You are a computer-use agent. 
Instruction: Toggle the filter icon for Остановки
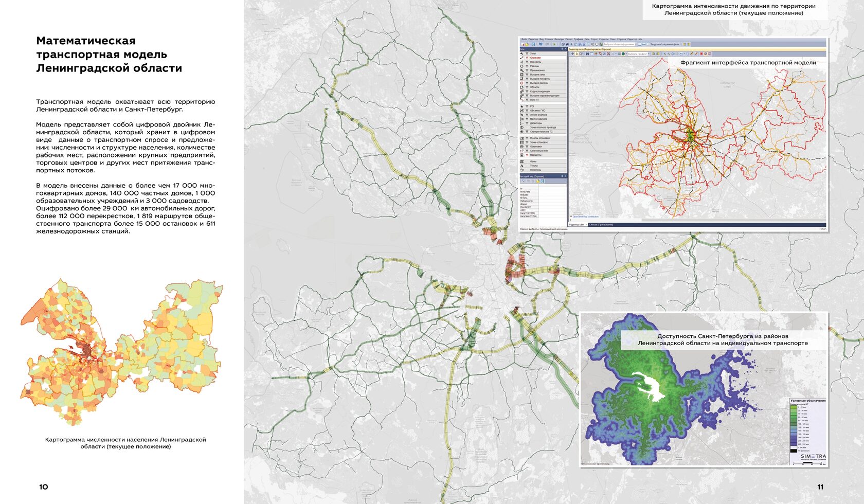[527, 147]
